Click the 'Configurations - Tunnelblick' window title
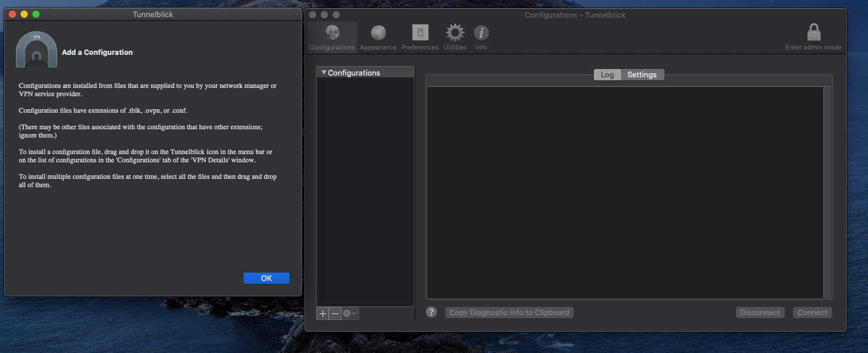This screenshot has width=868, height=353. [x=575, y=15]
